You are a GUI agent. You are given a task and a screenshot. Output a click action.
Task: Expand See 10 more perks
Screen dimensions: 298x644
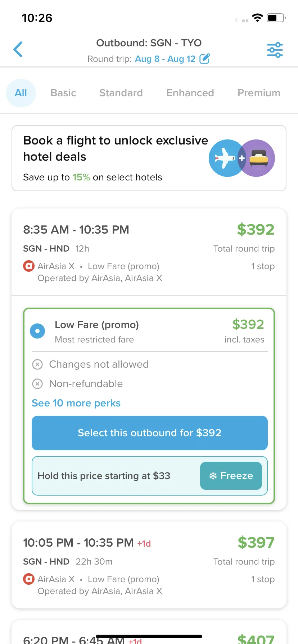(76, 403)
